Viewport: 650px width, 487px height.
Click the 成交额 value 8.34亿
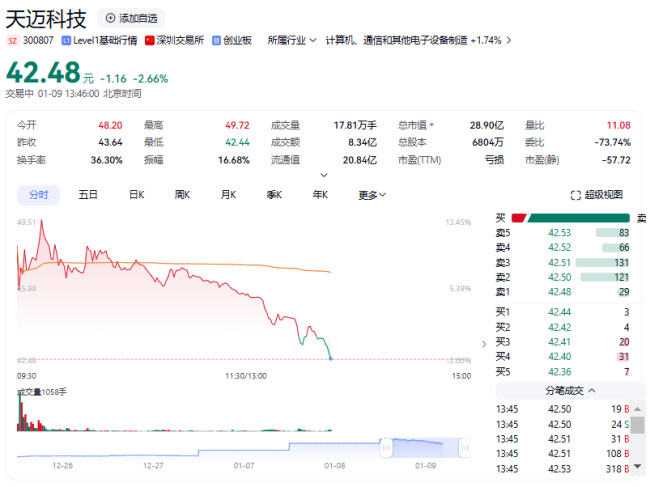click(362, 143)
